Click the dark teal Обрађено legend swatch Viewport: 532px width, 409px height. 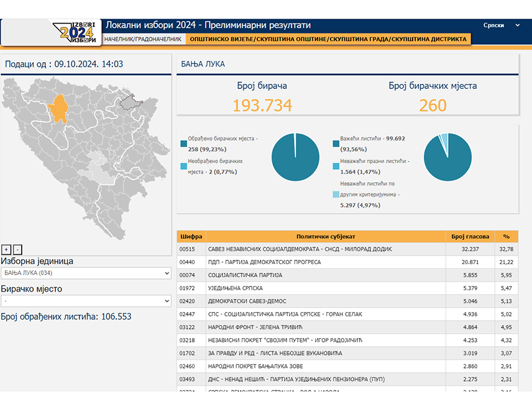[184, 144]
